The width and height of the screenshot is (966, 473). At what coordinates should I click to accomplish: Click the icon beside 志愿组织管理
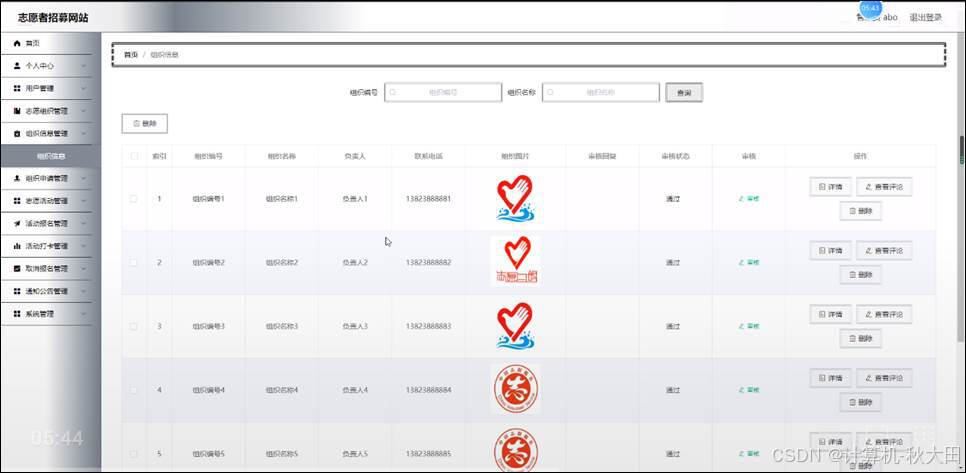click(17, 111)
